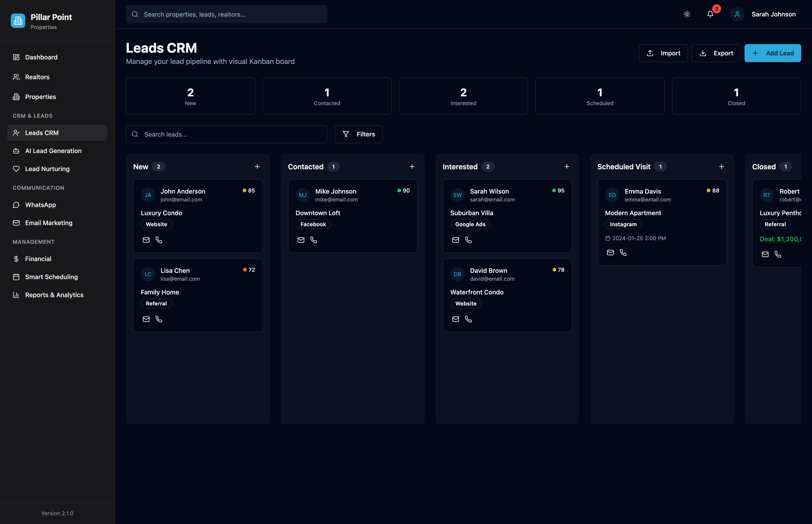812x524 pixels.
Task: Click the Import button
Action: 663,53
